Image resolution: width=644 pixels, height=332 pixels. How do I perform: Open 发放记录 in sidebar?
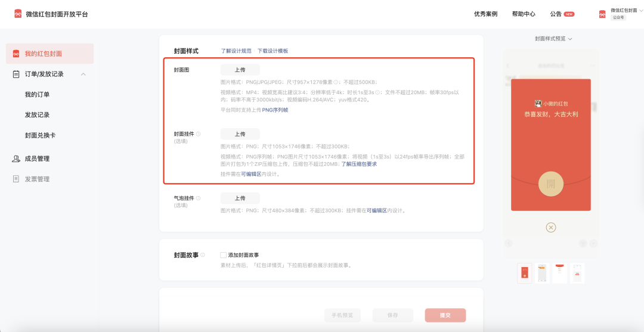click(38, 115)
